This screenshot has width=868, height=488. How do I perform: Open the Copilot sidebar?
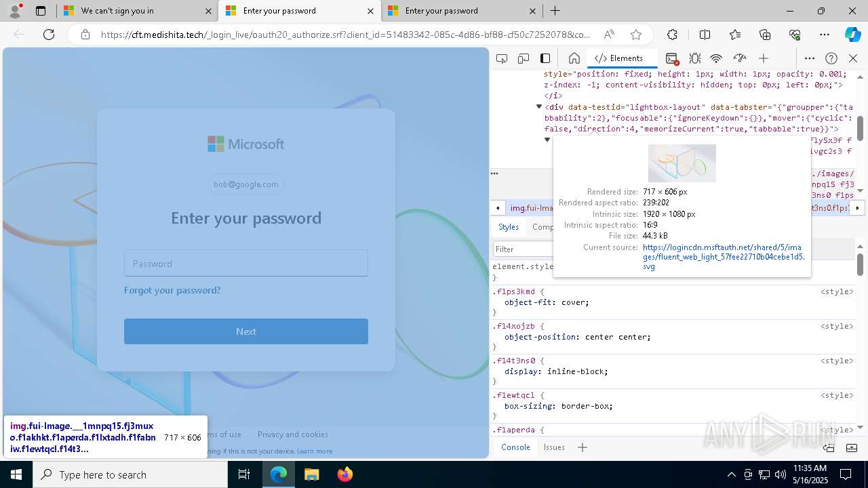[852, 35]
